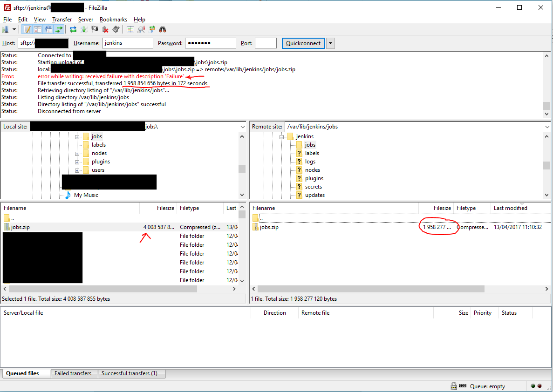Screen dimensions: 553x392
Task: Click the activity indicator lights in status bar
Action: point(536,386)
